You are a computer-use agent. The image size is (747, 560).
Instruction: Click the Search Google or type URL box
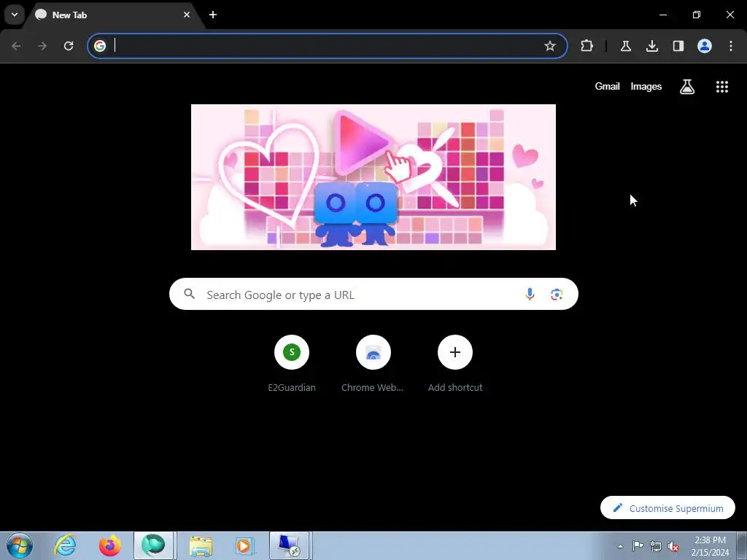point(373,295)
